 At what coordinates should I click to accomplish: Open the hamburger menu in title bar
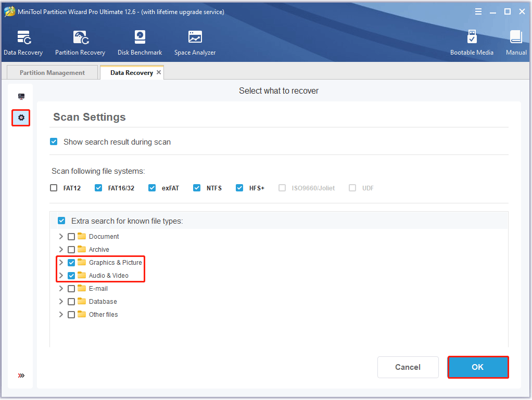pyautogui.click(x=478, y=12)
